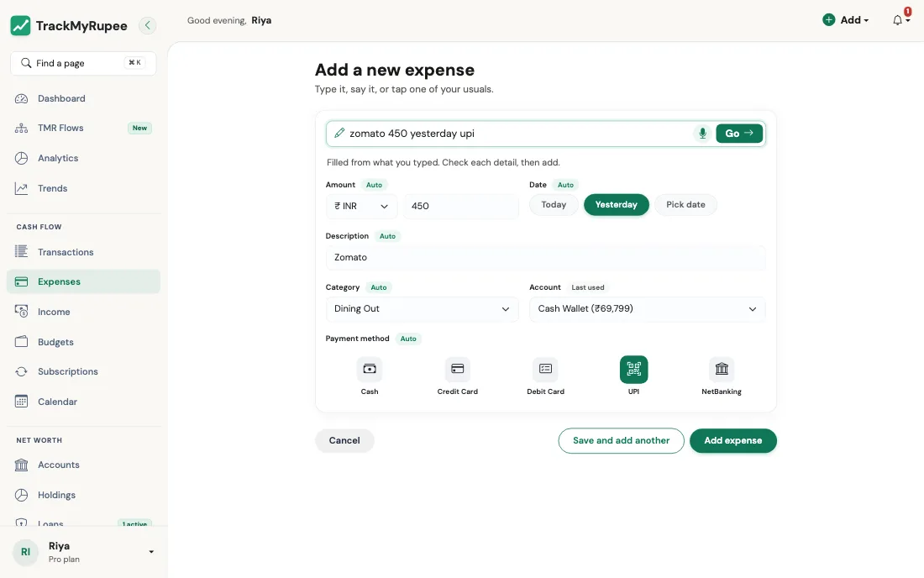Go to the Expenses page
Screen dimensions: 924x578
tap(84, 281)
